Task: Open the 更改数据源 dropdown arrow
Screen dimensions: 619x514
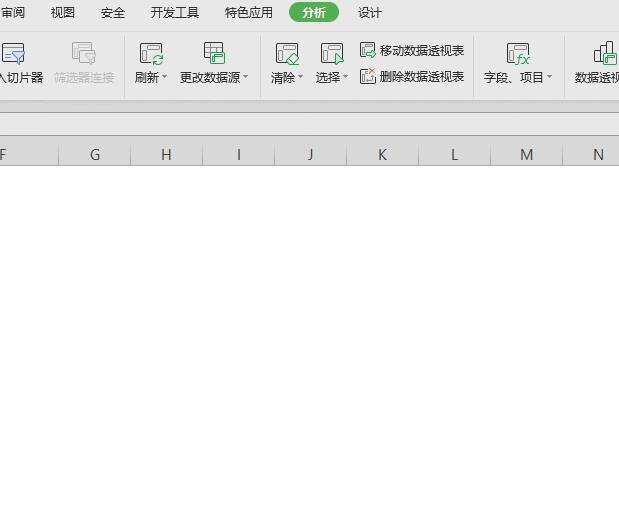Action: [246, 76]
